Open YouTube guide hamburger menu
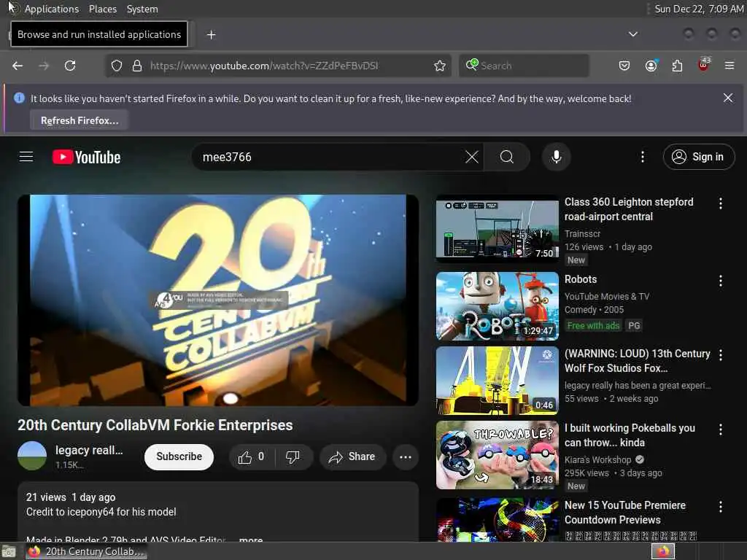 point(26,157)
